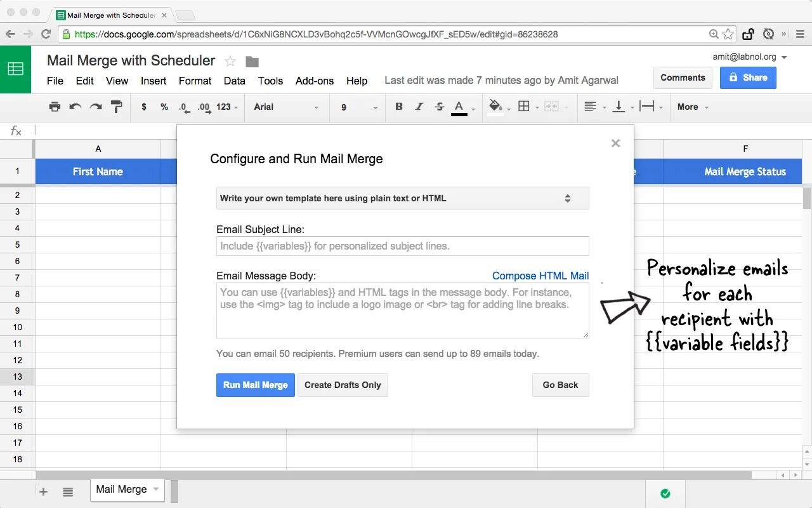Screen dimensions: 812x508
Task: Add a new sheet with plus icon
Action: coord(43,491)
